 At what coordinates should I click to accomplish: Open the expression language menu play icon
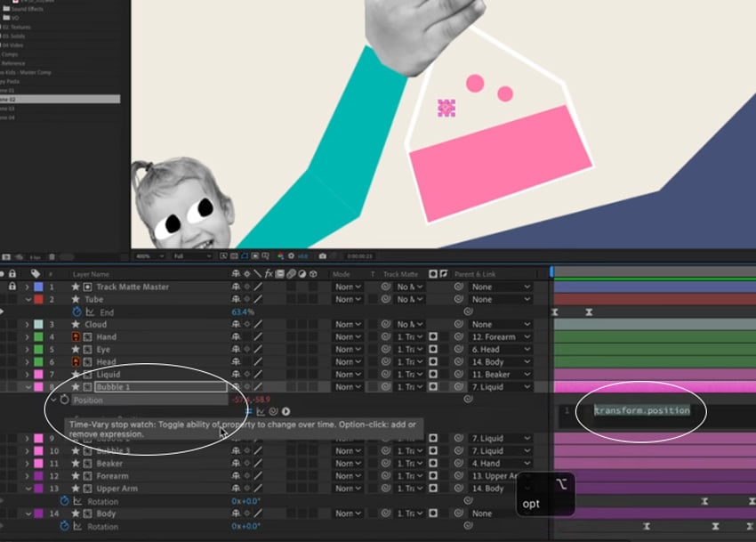click(x=286, y=411)
